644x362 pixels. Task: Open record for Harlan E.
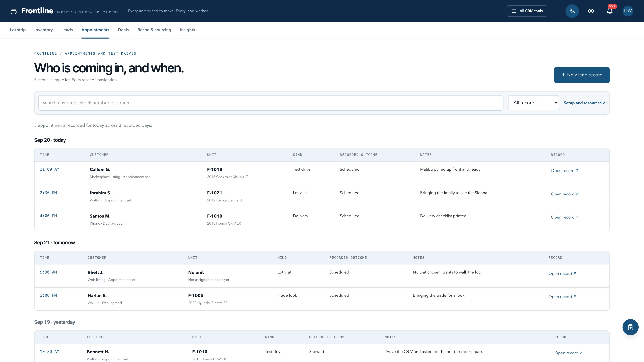pos(562,296)
